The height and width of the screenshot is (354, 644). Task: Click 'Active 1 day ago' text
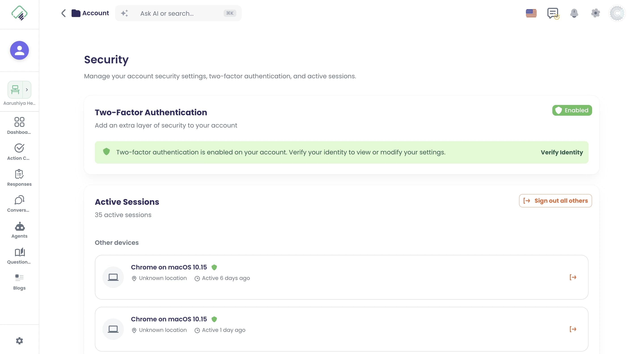tap(224, 330)
